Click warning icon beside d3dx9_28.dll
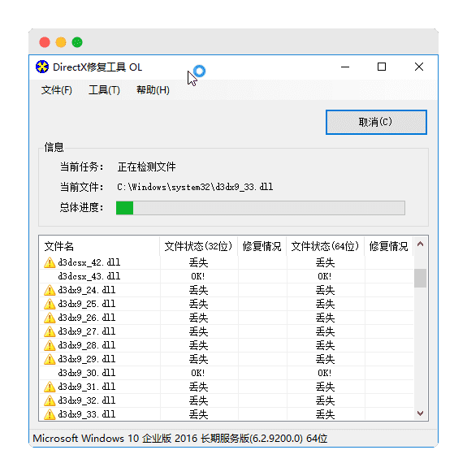Image resolution: width=467 pixels, height=476 pixels. pyautogui.click(x=50, y=345)
